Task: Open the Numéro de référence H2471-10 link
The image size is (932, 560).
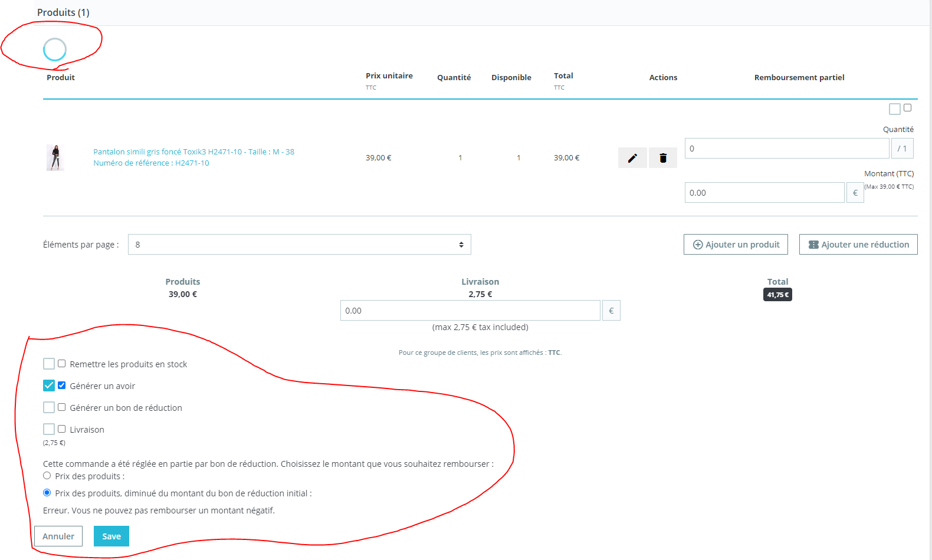Action: click(x=151, y=163)
